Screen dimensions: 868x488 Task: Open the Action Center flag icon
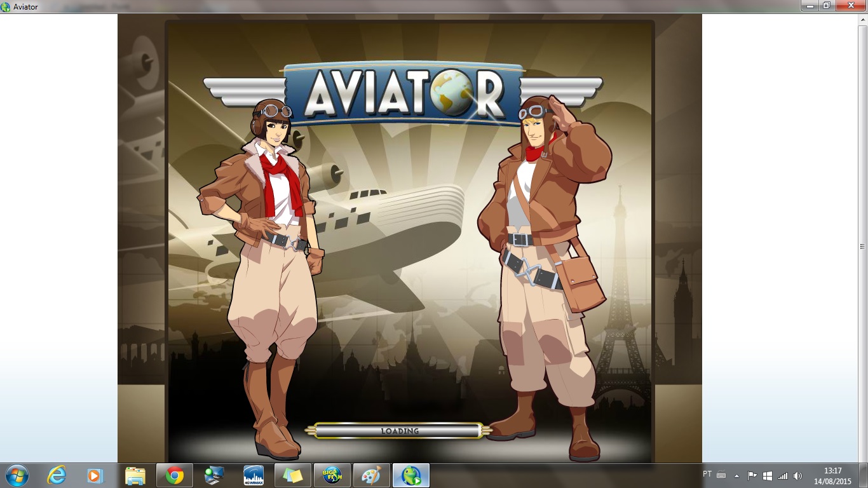(x=752, y=475)
